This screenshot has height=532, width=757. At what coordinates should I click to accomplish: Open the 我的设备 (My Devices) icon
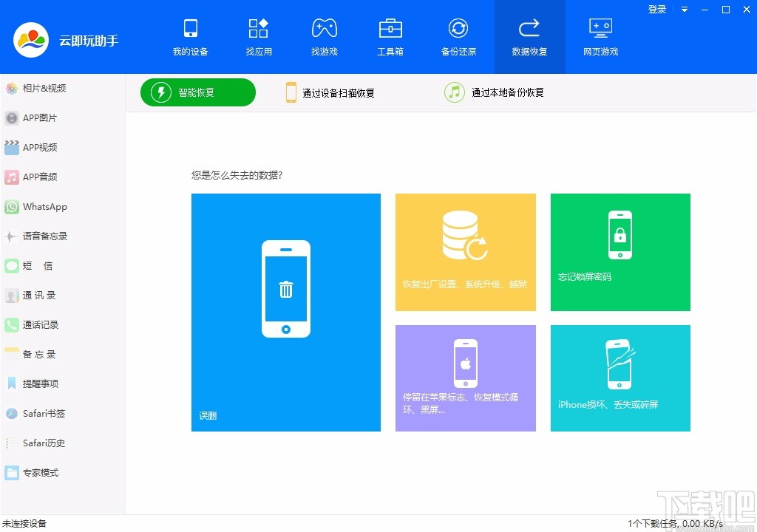point(190,35)
